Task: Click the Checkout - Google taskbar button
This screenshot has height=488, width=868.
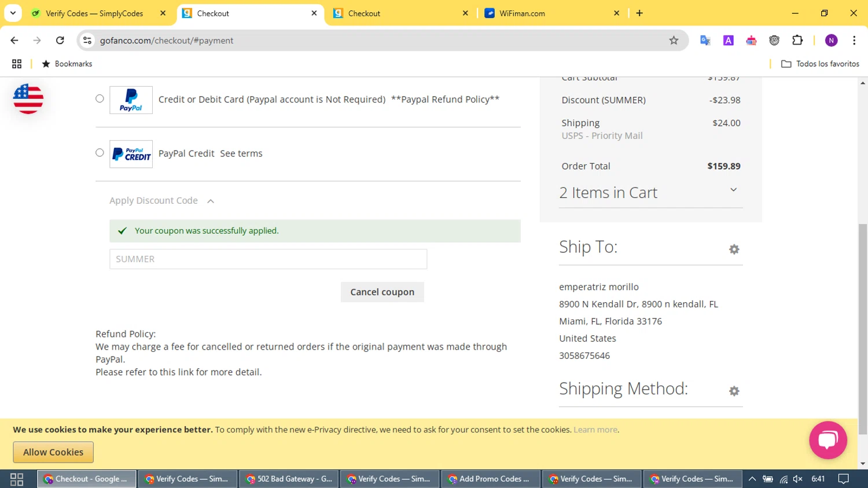Action: point(87,479)
